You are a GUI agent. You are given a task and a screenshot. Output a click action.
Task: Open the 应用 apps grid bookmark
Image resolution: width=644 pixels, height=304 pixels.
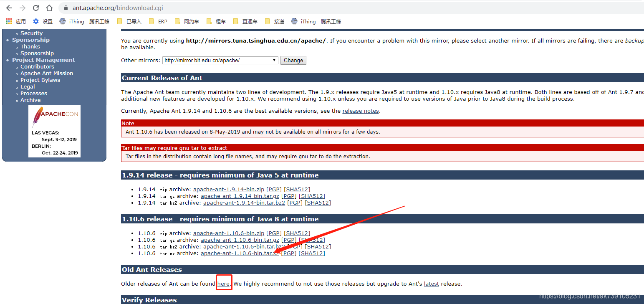coord(16,21)
